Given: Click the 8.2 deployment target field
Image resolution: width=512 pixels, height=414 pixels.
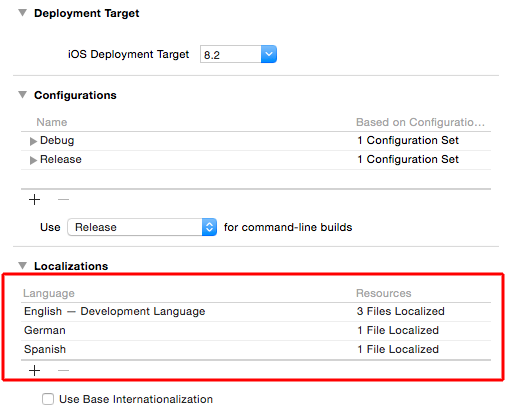Looking at the screenshot, I should [231, 54].
